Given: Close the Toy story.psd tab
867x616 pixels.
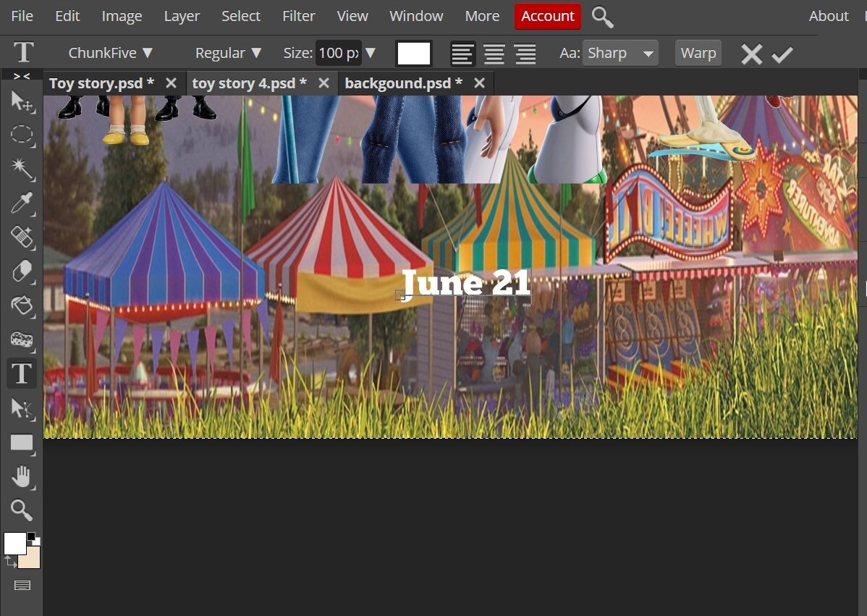Looking at the screenshot, I should (x=171, y=83).
